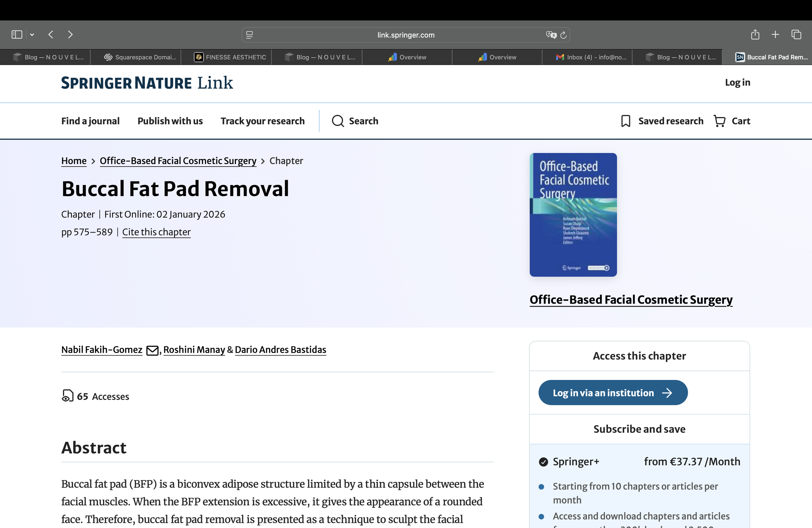Screen dimensions: 812x528
Task: Select the Publish with us menu item
Action: pos(170,121)
